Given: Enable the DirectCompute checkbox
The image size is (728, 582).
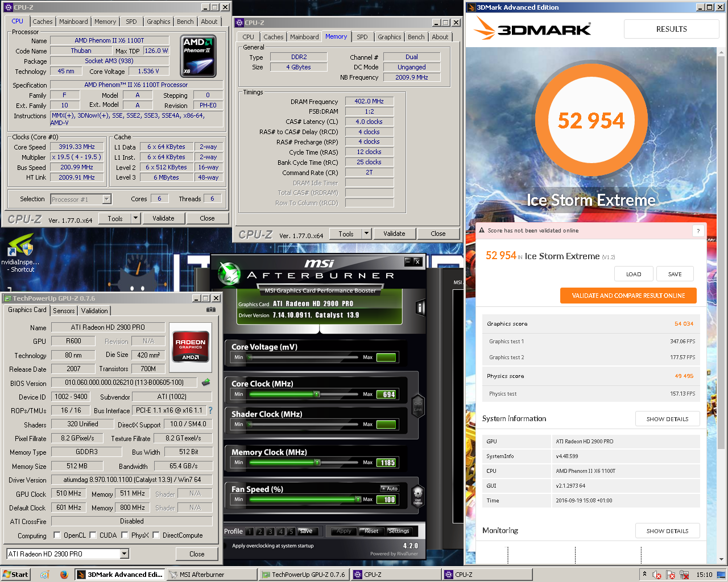Looking at the screenshot, I should [156, 535].
